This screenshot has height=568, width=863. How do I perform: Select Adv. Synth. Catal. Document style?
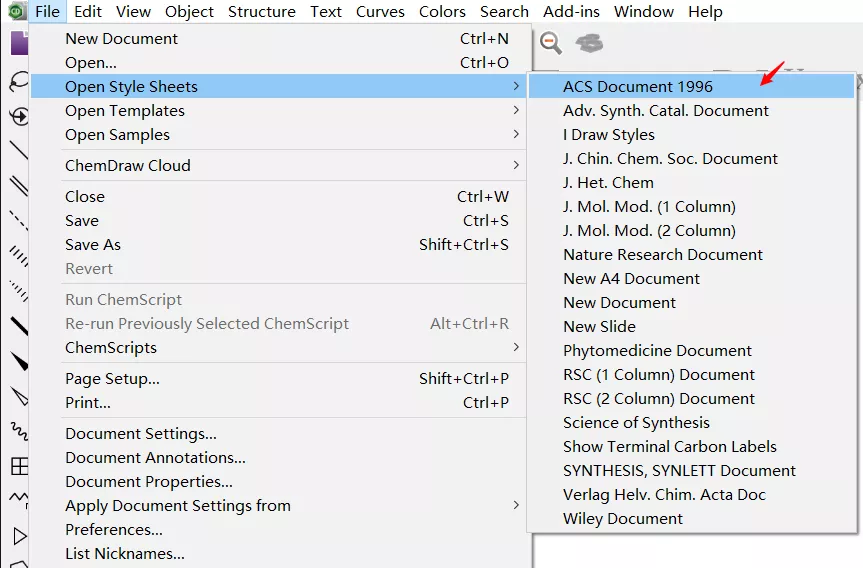(x=691, y=111)
